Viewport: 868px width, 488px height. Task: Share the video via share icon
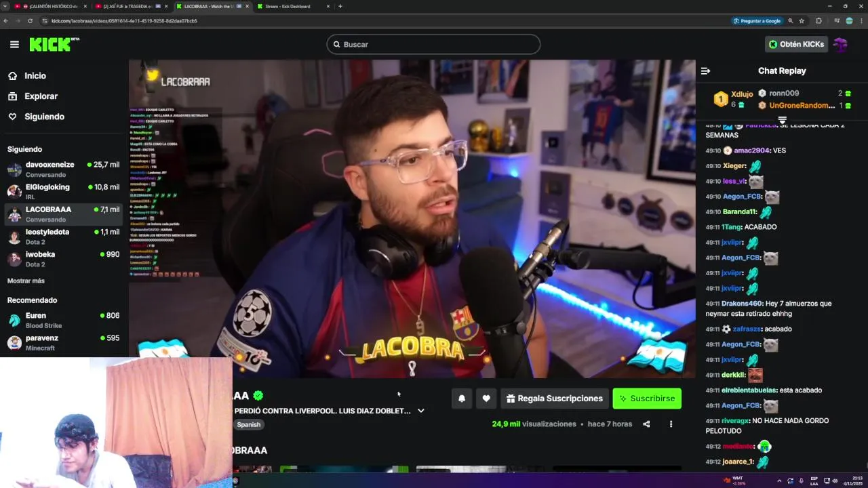click(646, 424)
